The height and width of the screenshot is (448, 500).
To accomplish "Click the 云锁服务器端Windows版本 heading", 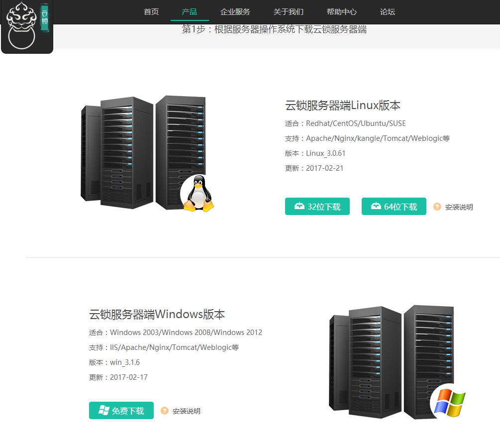I will [x=157, y=315].
